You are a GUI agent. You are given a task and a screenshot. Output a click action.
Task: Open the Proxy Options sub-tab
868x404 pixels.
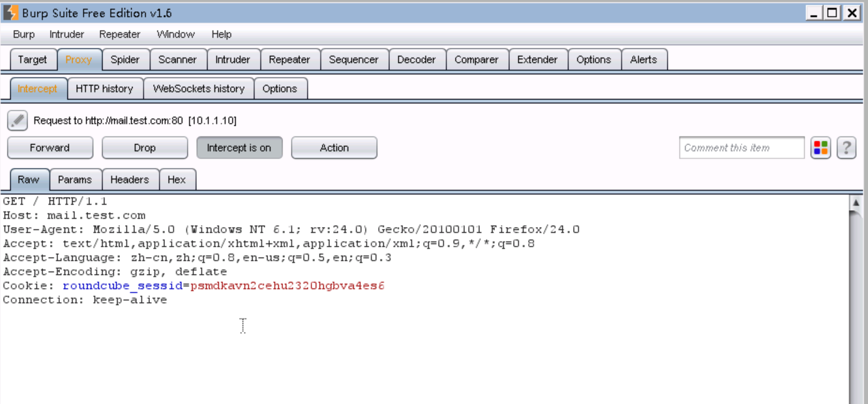click(280, 89)
